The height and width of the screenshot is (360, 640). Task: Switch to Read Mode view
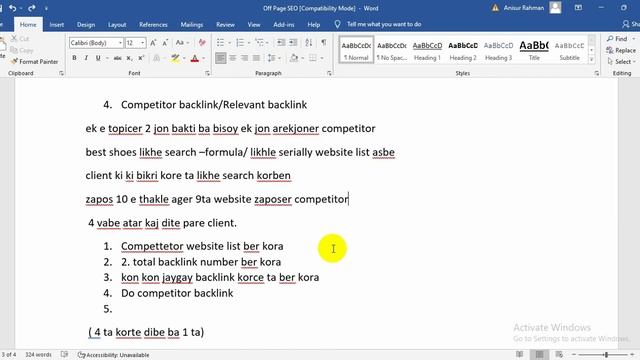tap(520, 354)
